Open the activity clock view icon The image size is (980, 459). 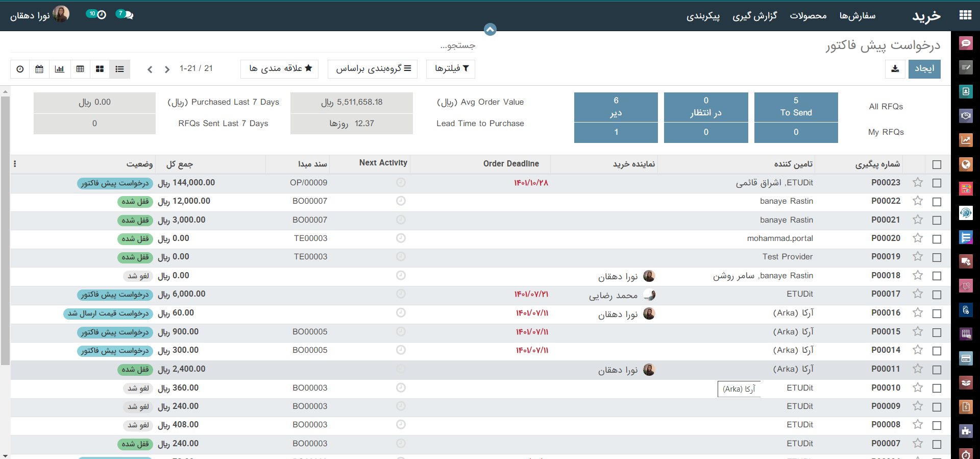(x=20, y=69)
